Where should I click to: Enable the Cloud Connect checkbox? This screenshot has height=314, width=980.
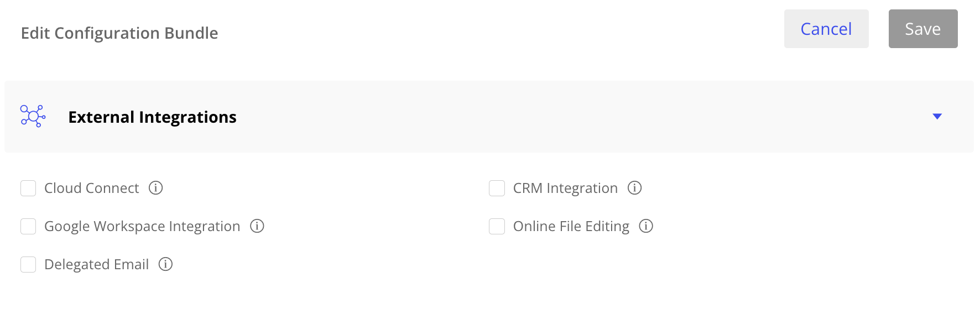coord(28,189)
